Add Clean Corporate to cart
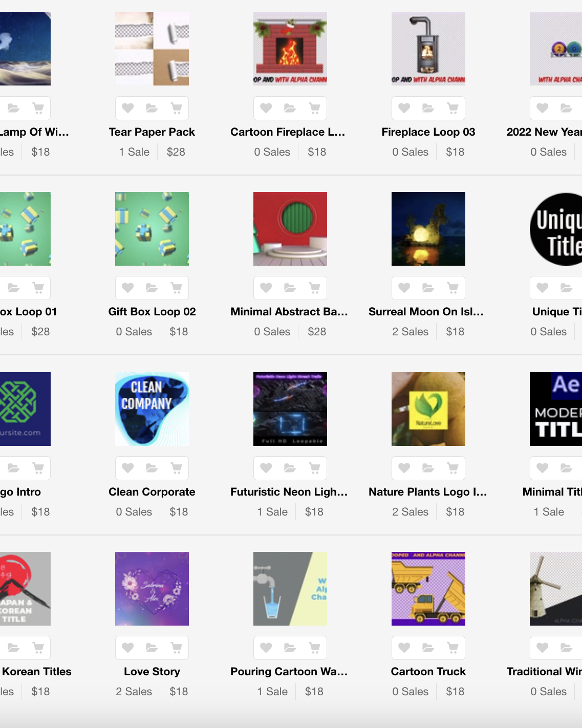Viewport: 582px width, 728px height. (177, 468)
